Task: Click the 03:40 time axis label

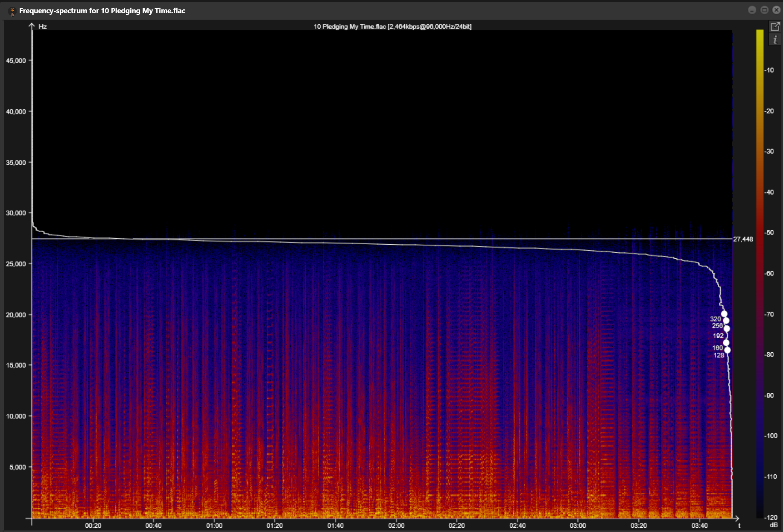Action: tap(699, 526)
